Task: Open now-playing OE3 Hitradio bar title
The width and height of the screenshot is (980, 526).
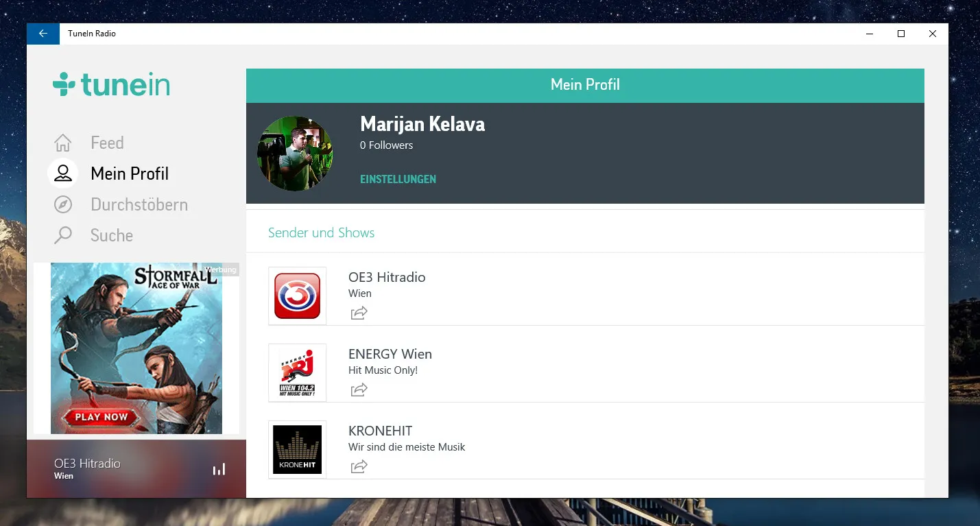Action: coord(87,464)
